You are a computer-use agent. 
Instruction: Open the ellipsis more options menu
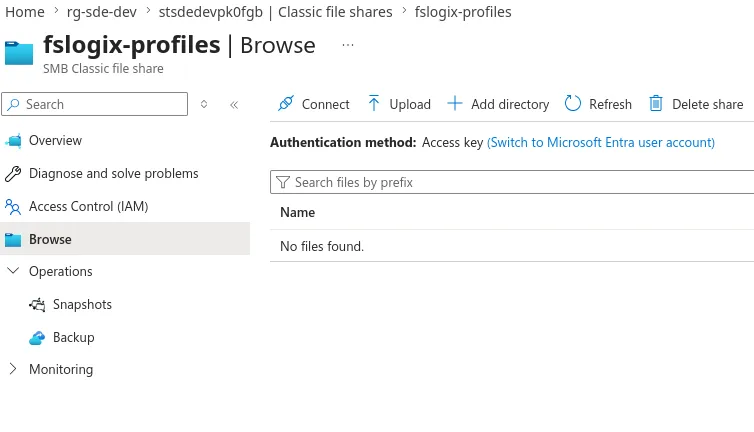tap(348, 45)
